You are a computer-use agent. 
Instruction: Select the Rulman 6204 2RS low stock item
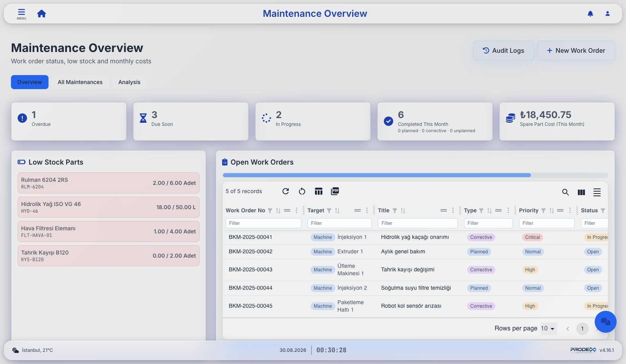coord(108,183)
